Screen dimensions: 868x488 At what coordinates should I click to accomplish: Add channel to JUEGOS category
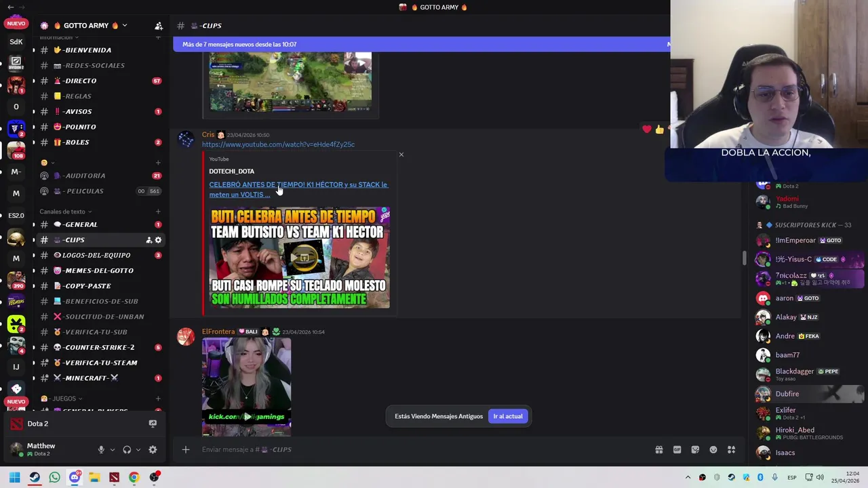158,399
